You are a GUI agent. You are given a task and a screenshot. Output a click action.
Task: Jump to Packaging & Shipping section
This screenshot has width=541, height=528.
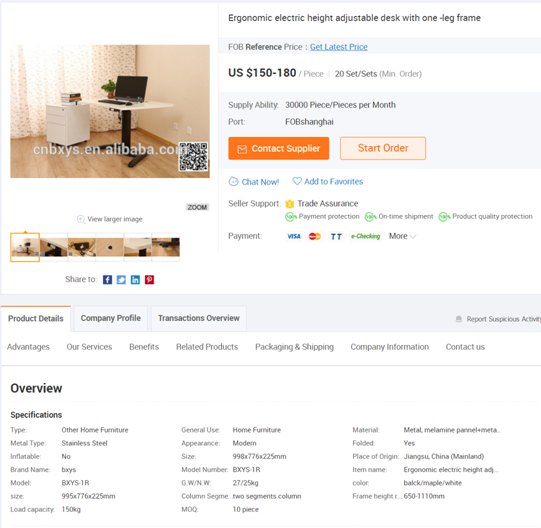coord(294,347)
